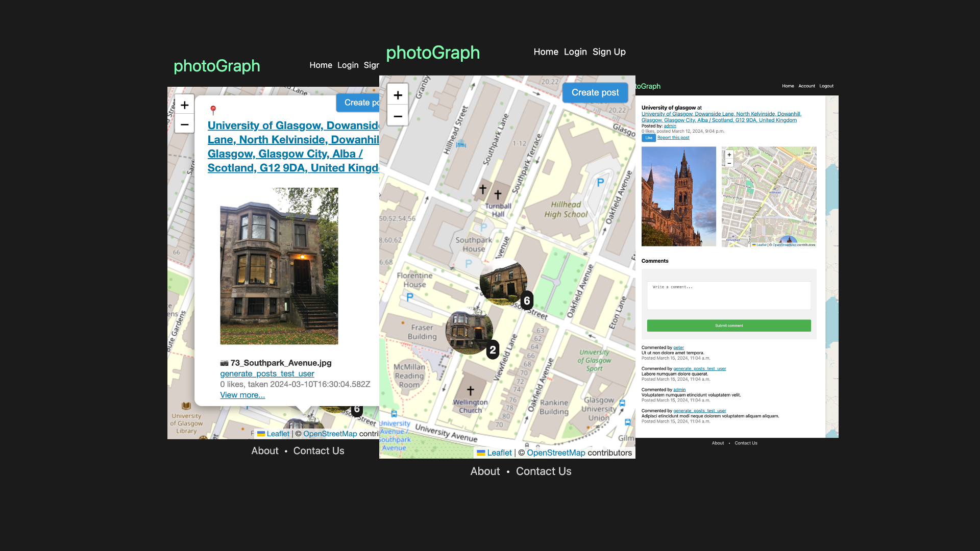Like the University of glasgow post
The height and width of the screenshot is (551, 980).
click(x=649, y=138)
